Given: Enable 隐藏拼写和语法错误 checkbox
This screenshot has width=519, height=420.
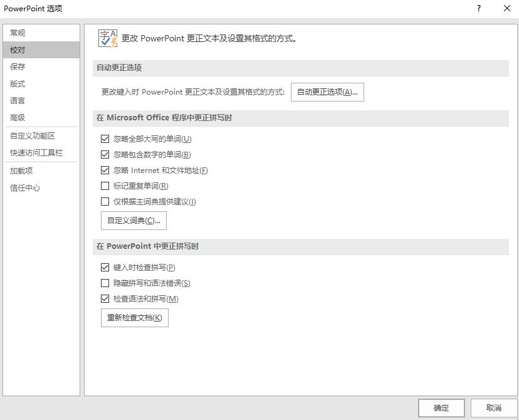Looking at the screenshot, I should tap(105, 283).
